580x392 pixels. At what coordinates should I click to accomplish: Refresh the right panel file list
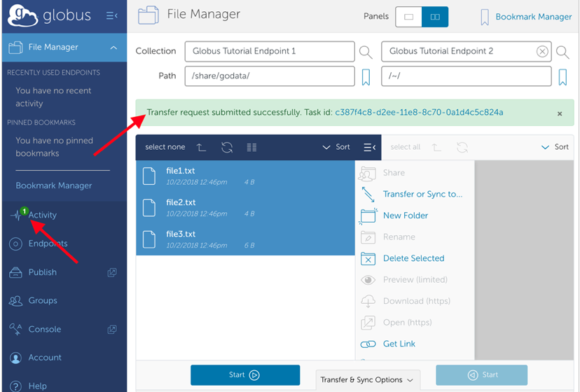462,147
